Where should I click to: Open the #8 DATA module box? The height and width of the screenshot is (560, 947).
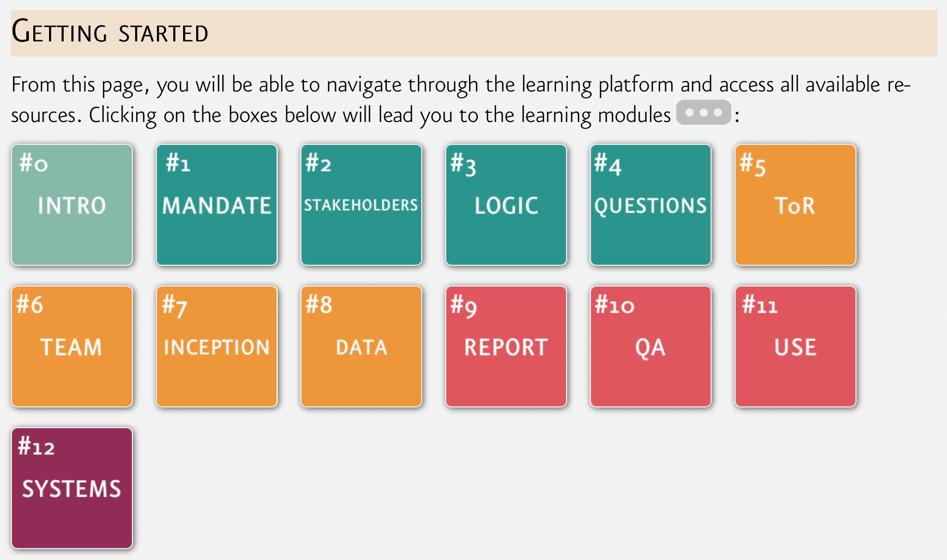361,347
